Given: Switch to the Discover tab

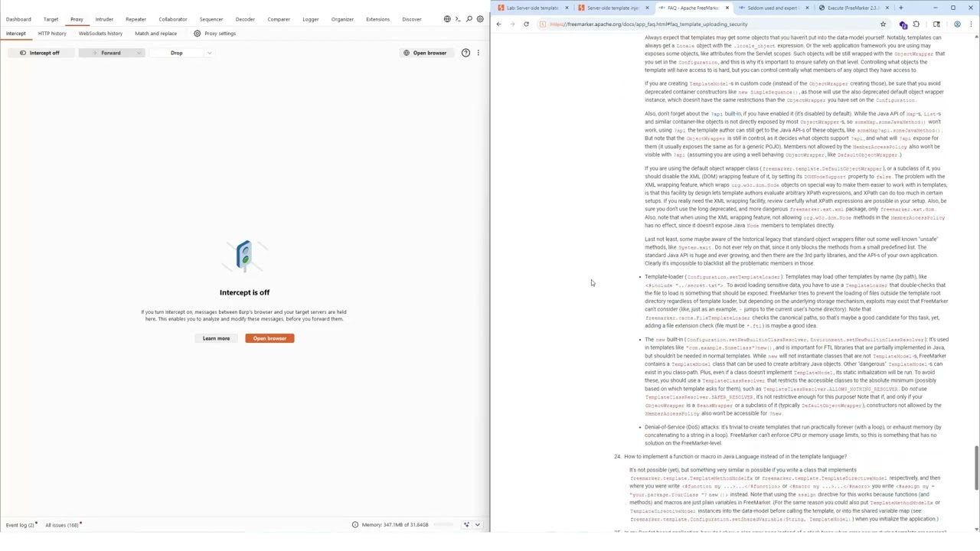Looking at the screenshot, I should tap(412, 19).
